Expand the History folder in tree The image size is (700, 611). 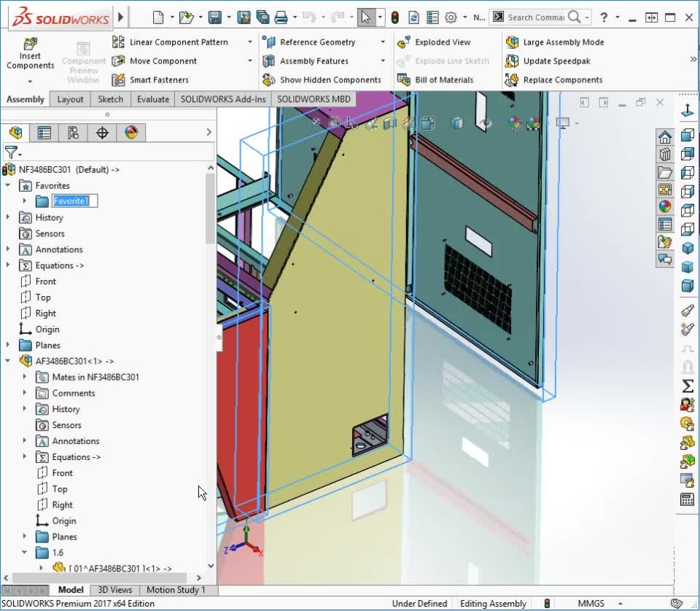[x=8, y=217]
